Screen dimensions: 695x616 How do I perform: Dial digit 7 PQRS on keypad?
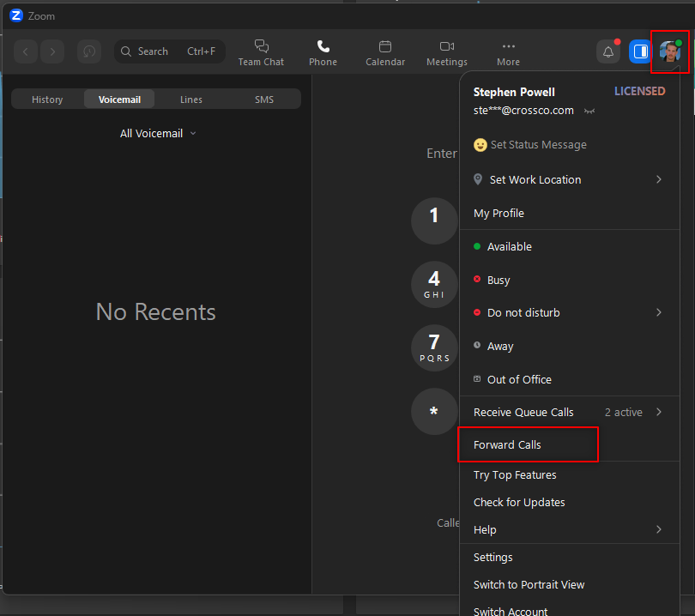tap(434, 347)
